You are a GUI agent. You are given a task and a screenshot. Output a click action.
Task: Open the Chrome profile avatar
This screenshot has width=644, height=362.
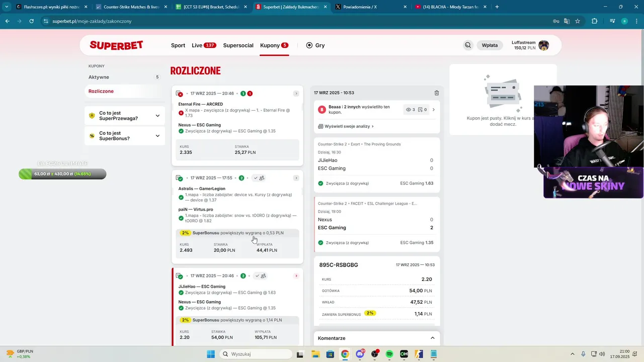pyautogui.click(x=624, y=21)
